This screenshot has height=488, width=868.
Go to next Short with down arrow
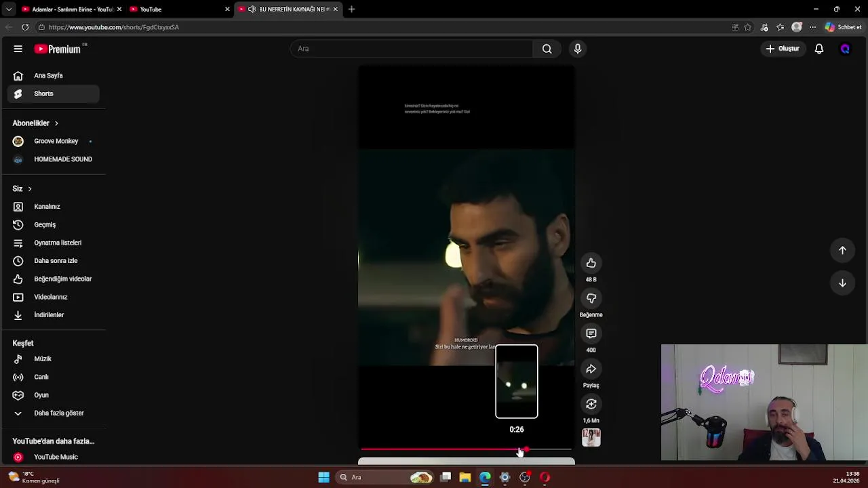pyautogui.click(x=842, y=283)
